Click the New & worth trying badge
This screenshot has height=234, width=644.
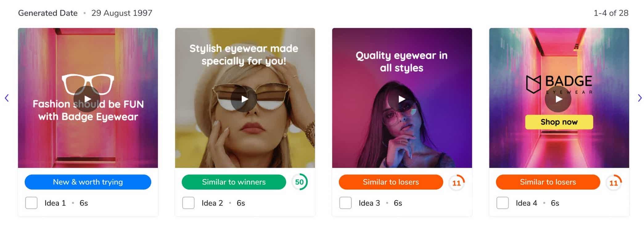[88, 182]
